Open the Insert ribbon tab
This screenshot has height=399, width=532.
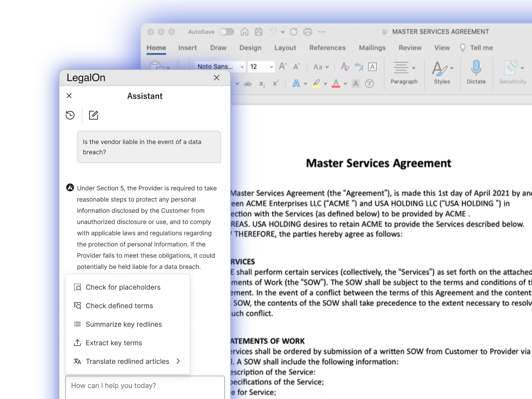click(188, 48)
